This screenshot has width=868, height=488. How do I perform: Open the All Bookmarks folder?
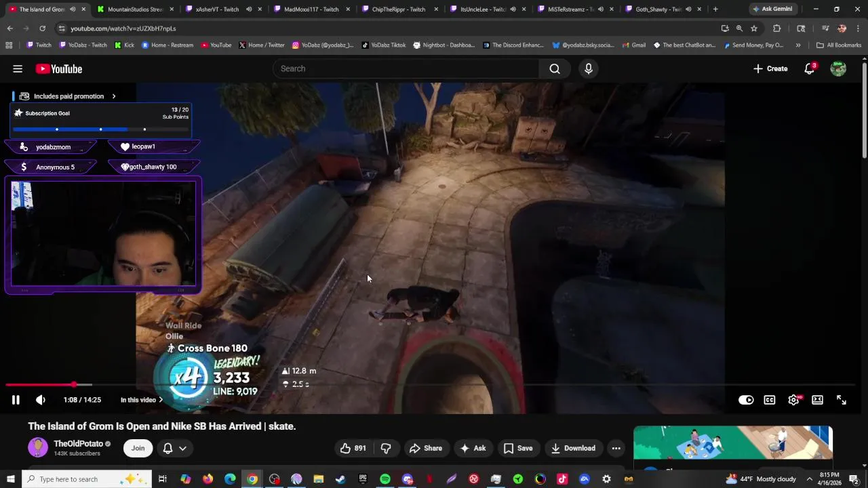pyautogui.click(x=839, y=45)
